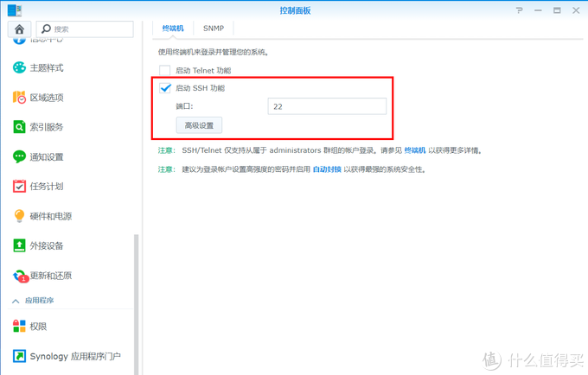Open the 更新和还原 update icon

click(20, 276)
